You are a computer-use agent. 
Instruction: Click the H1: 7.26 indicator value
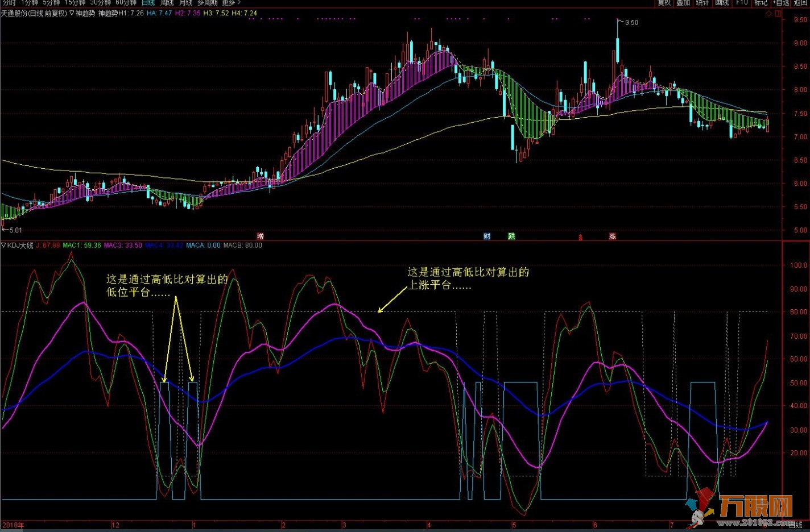point(131,13)
